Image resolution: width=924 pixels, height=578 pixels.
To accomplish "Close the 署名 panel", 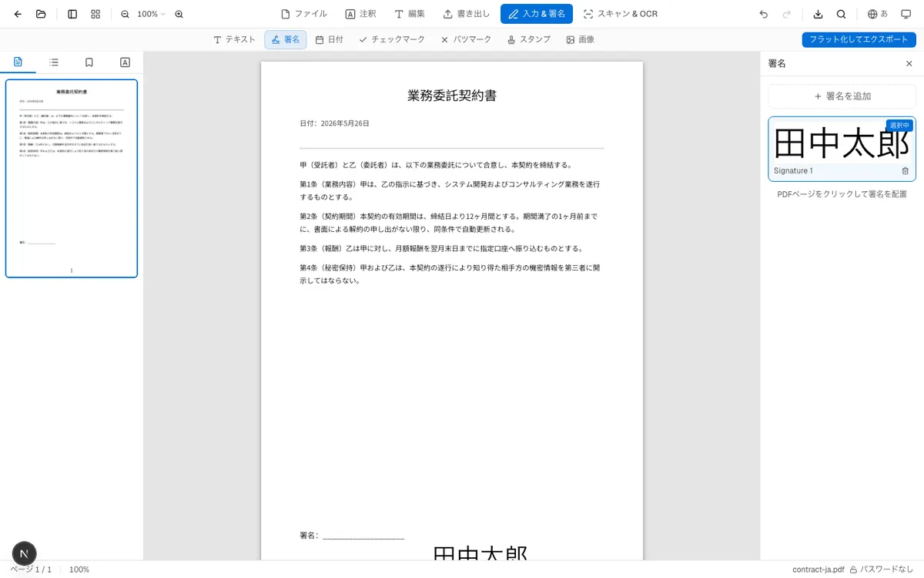I will (909, 63).
